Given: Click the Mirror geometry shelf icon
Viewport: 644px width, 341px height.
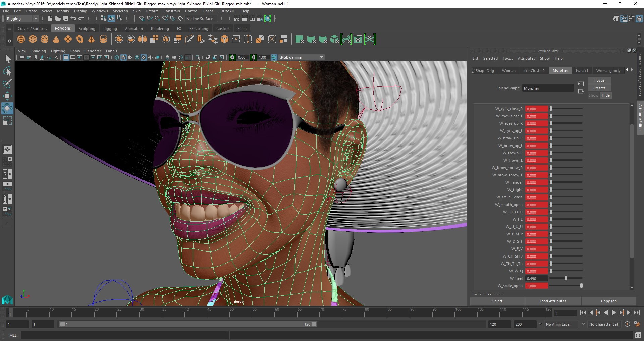Looking at the screenshot, I should coord(142,39).
